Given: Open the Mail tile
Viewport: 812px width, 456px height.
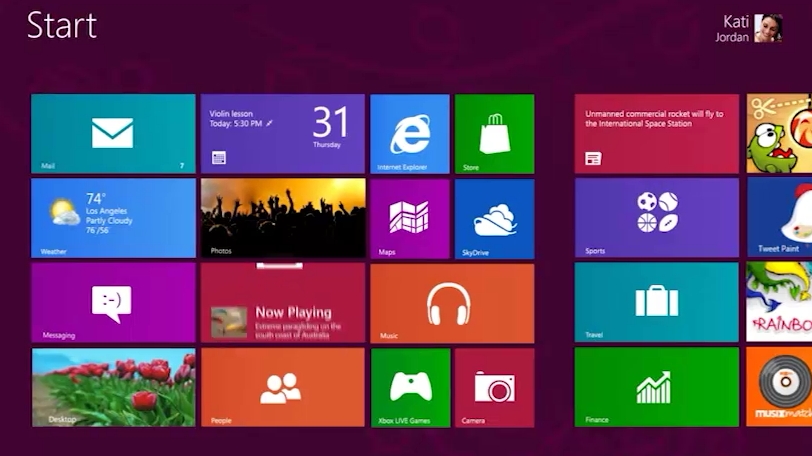Looking at the screenshot, I should coord(113,134).
